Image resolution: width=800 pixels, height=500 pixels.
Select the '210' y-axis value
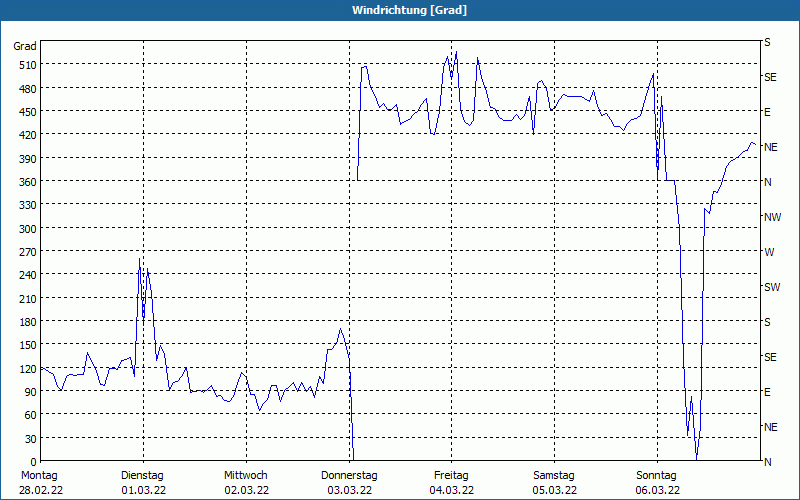click(28, 298)
